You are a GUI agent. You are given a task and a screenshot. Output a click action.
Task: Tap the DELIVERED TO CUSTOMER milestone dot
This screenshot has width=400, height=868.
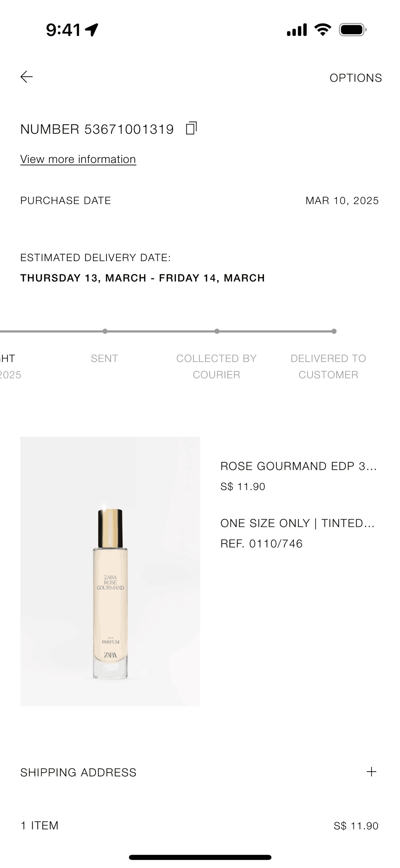(x=334, y=330)
